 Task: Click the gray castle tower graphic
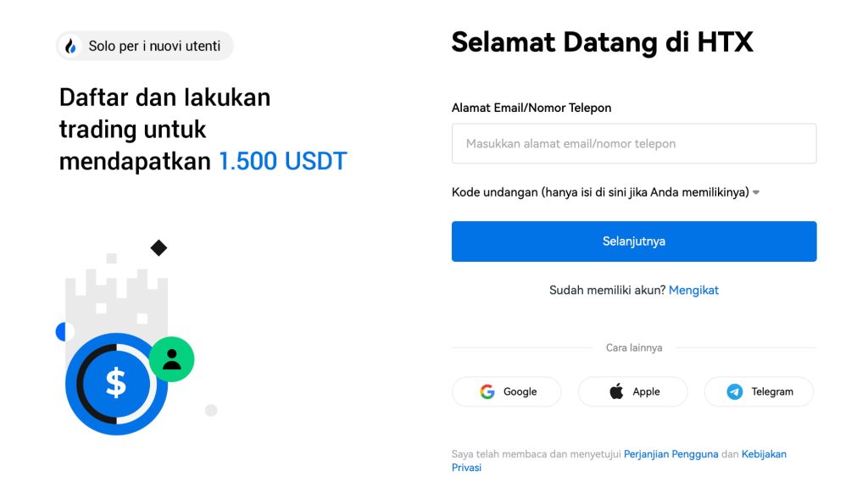click(x=114, y=292)
